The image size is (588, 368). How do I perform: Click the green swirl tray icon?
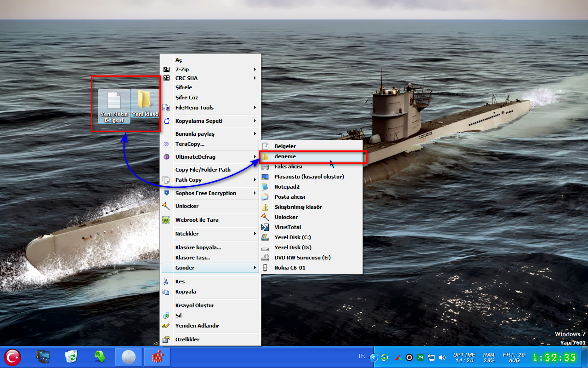coord(385,357)
